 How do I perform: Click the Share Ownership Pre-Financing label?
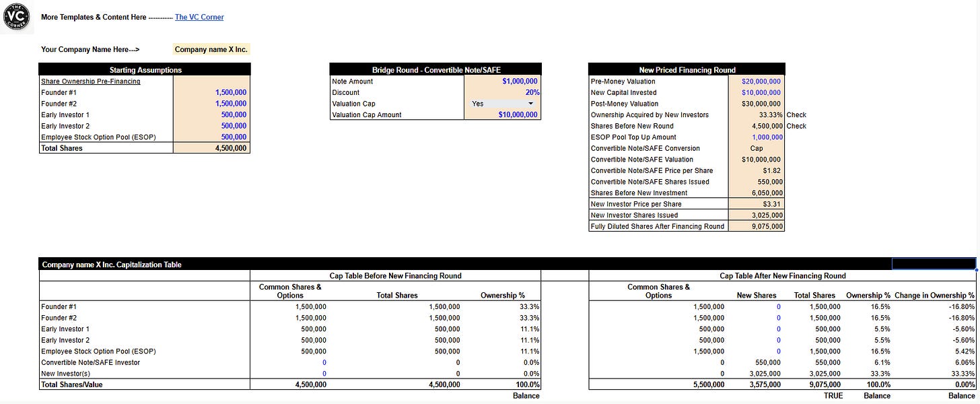click(x=91, y=81)
